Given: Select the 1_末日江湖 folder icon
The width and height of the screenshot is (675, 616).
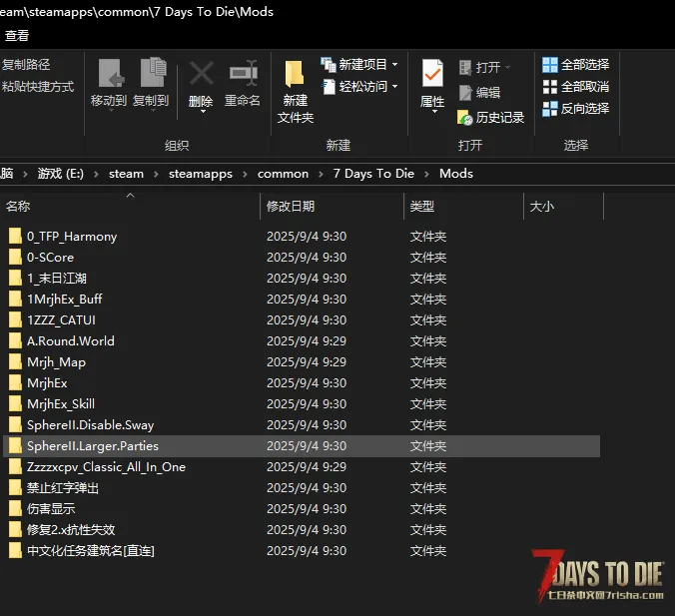Looking at the screenshot, I should 15,279.
